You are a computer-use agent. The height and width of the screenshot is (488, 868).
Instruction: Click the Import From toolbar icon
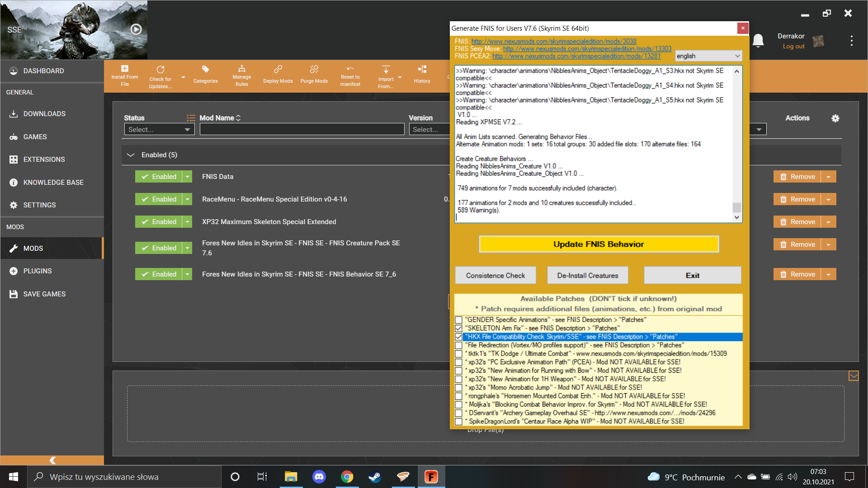point(386,70)
